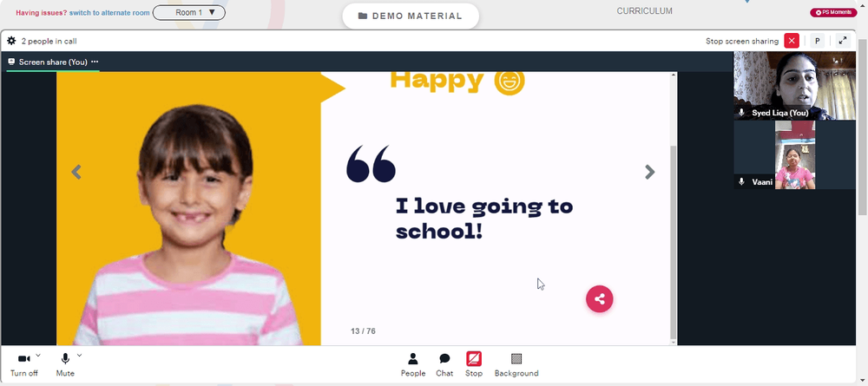The width and height of the screenshot is (868, 386).
Task: Open microphone options chevron
Action: [79, 355]
